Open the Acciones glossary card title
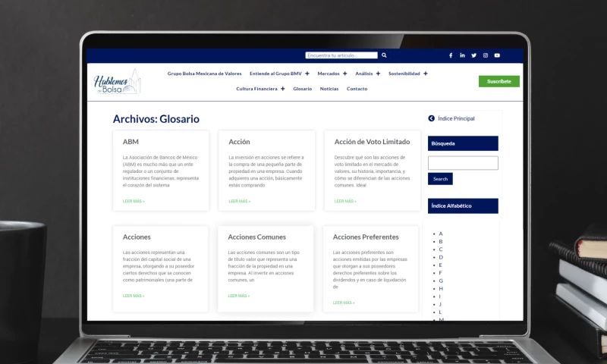607x364 pixels. point(137,237)
